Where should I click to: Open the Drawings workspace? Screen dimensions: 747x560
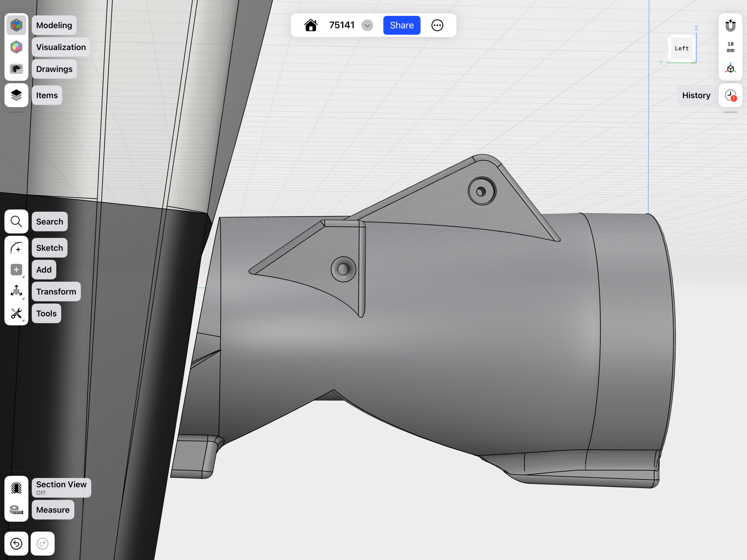[x=54, y=69]
